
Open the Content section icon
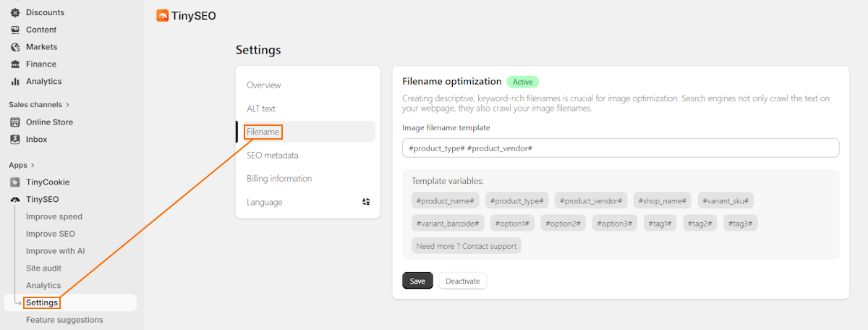tap(15, 30)
